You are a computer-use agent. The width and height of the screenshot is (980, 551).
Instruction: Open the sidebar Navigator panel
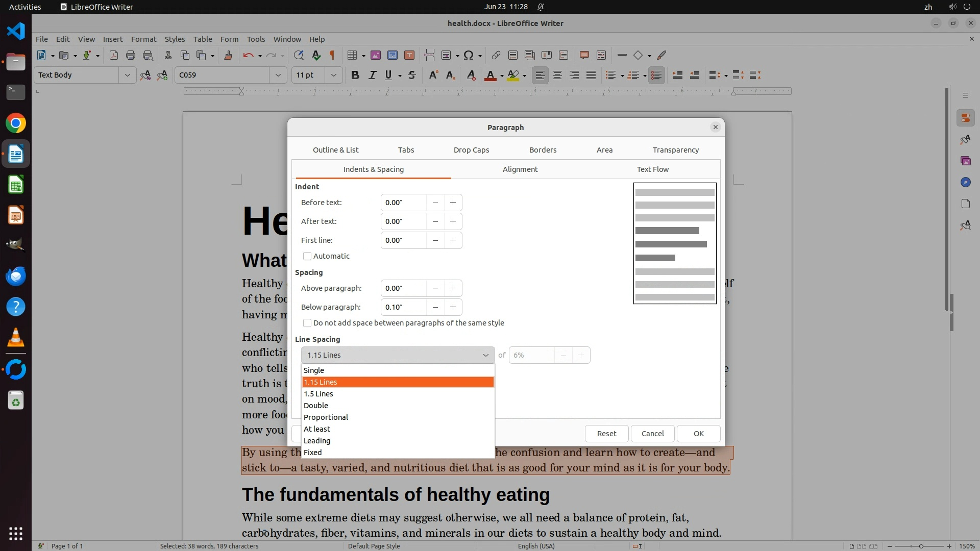(x=965, y=183)
